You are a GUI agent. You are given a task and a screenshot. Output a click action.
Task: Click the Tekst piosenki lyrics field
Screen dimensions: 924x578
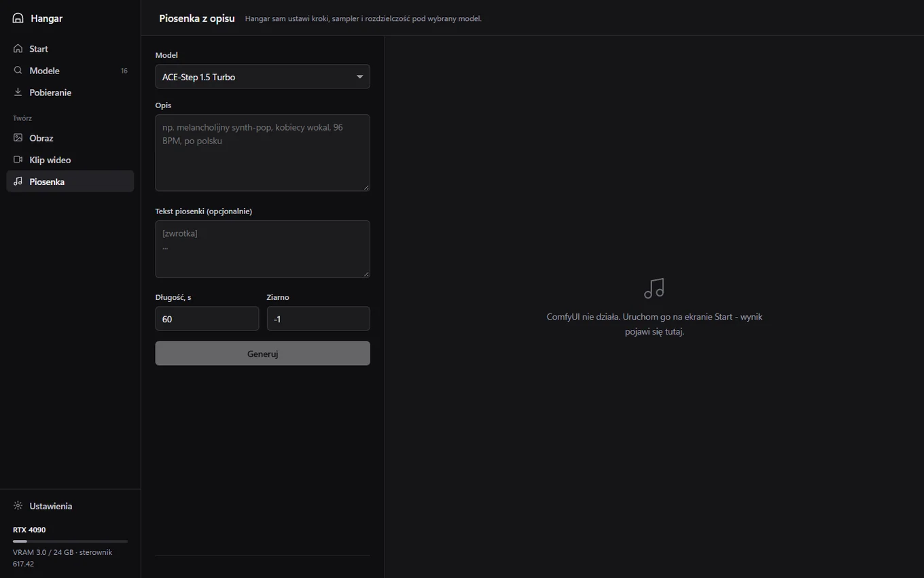pos(262,249)
